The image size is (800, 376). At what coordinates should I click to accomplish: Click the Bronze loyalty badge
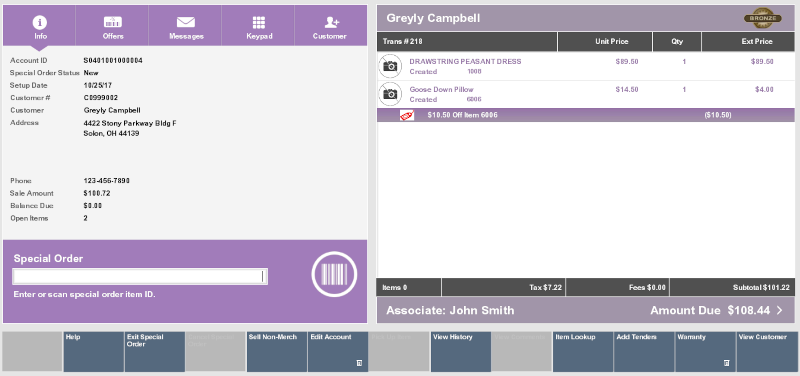tap(763, 18)
